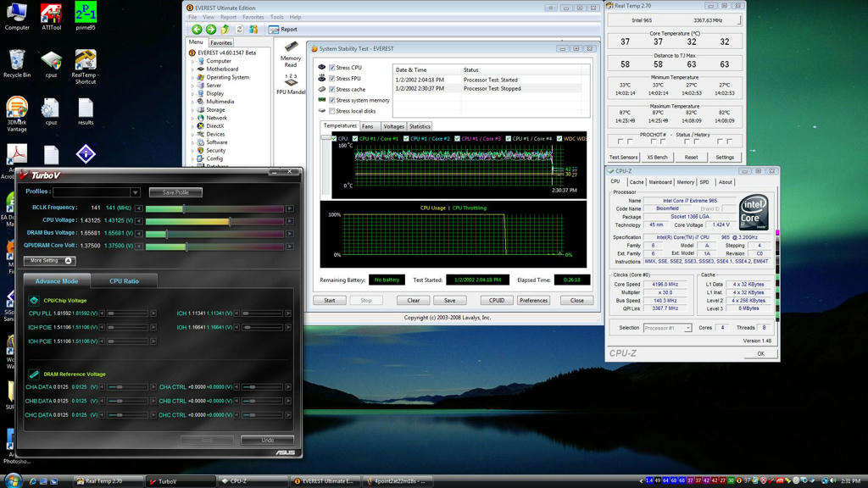This screenshot has height=488, width=868.
Task: Select the results file desktop icon
Action: click(86, 111)
